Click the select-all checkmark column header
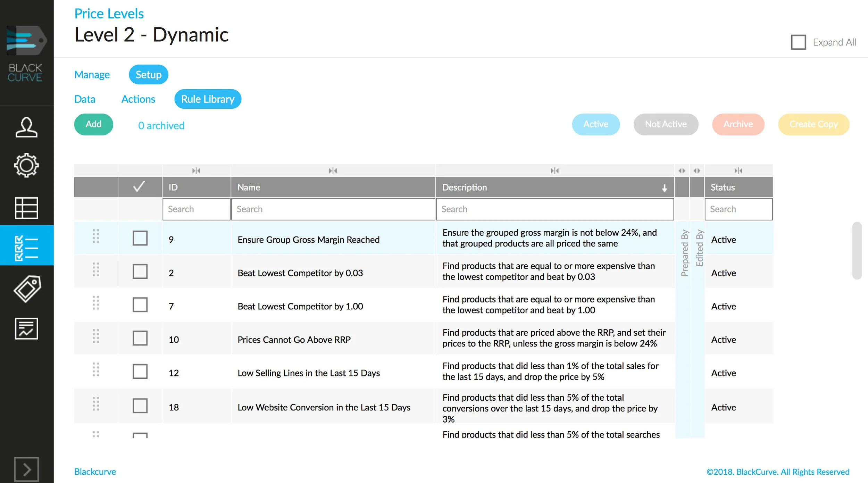The image size is (868, 483). [139, 187]
